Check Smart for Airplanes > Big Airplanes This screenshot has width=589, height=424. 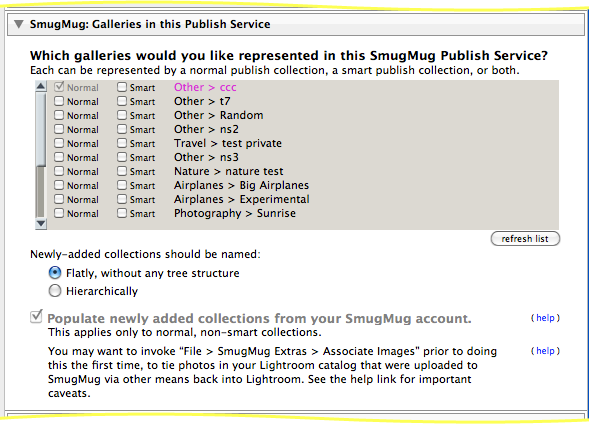tap(122, 185)
